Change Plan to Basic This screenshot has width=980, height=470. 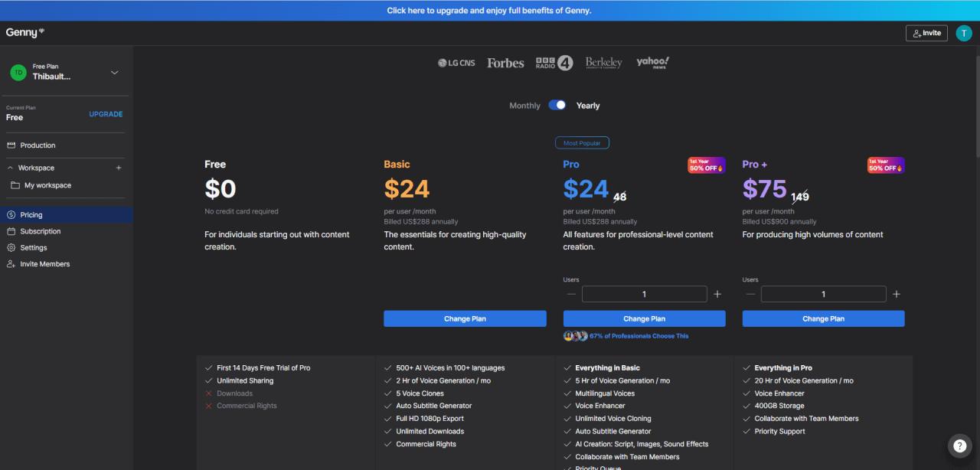465,318
